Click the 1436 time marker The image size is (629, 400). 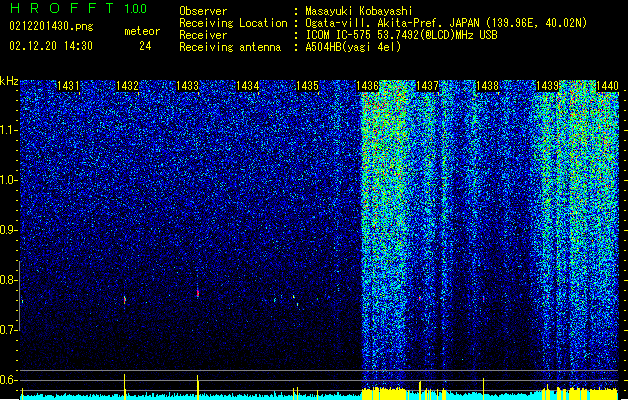click(367, 85)
